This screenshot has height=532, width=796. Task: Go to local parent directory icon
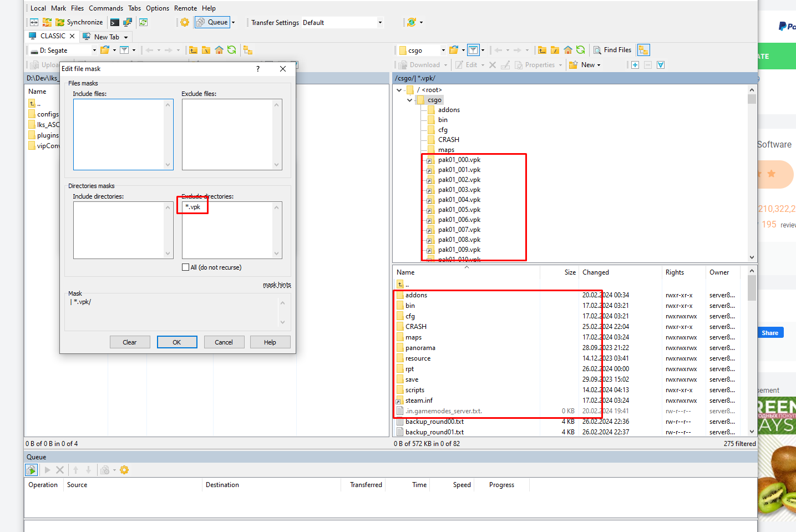point(193,50)
